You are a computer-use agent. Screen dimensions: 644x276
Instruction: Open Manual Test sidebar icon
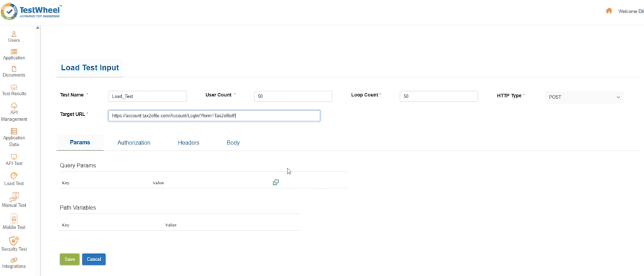click(x=14, y=196)
